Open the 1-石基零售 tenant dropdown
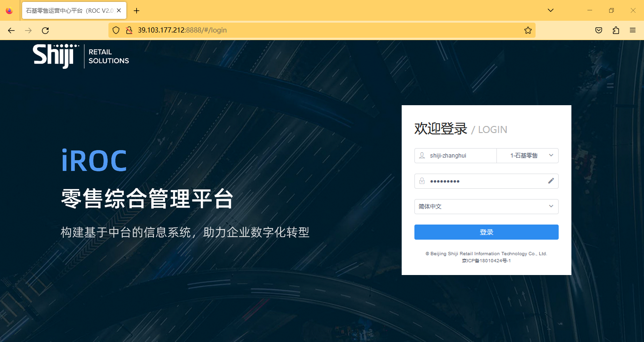This screenshot has width=644, height=342. [528, 156]
